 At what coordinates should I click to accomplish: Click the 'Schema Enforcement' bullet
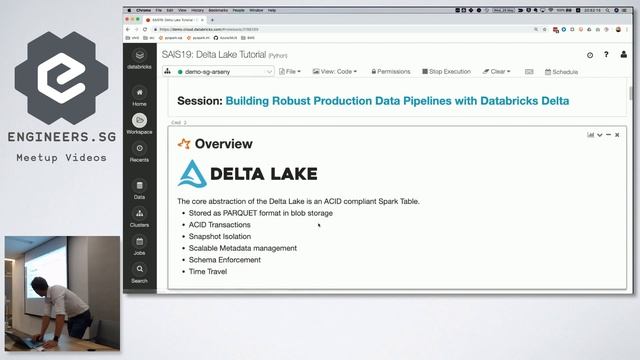point(224,260)
